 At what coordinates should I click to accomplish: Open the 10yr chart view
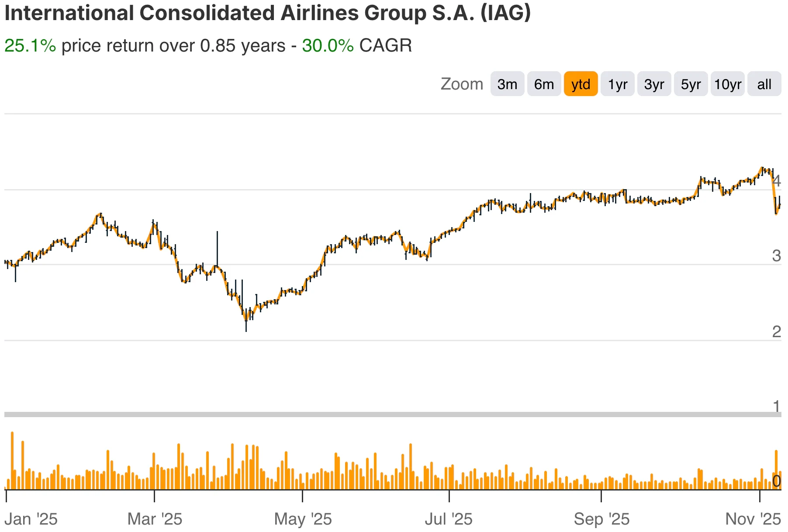tap(727, 84)
